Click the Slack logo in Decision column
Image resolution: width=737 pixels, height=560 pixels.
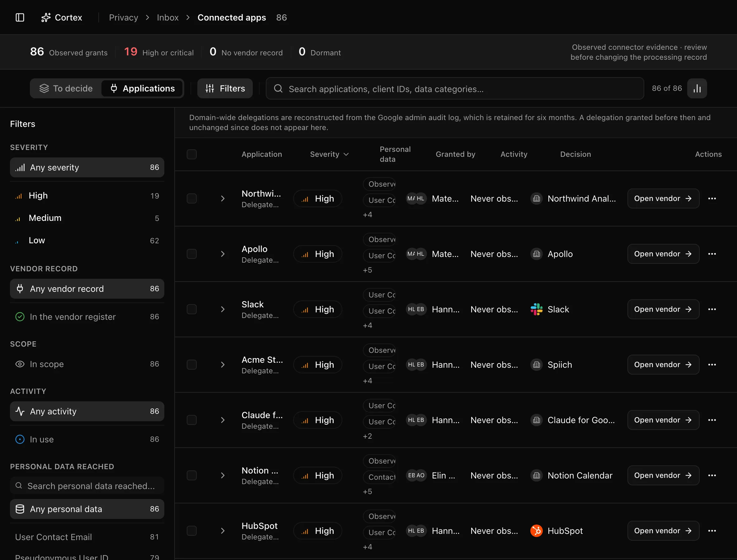pyautogui.click(x=536, y=309)
